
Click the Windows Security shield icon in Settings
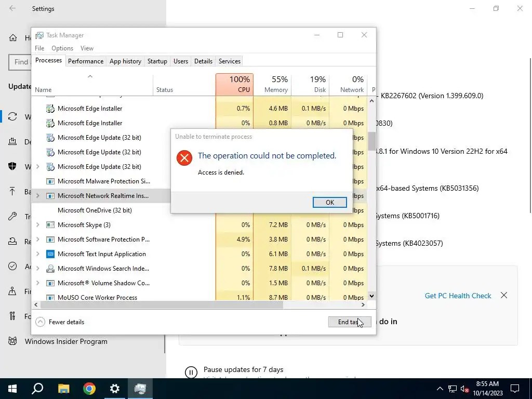[x=12, y=166]
